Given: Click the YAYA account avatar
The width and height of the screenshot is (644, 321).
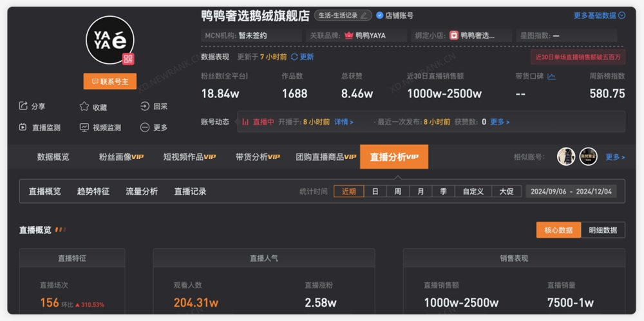Looking at the screenshot, I should (x=110, y=40).
